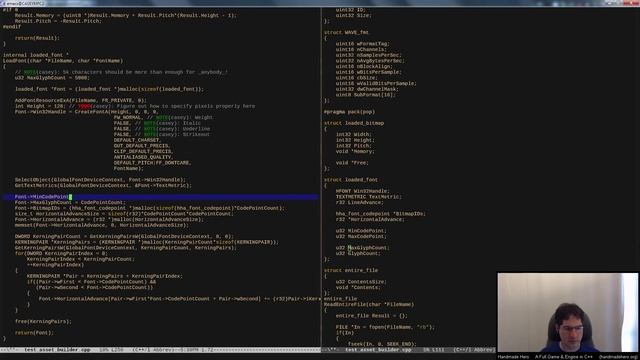Click the 'memset(Font->HorizontalAdvance' line
This screenshot has height=360, width=640.
pyautogui.click(x=102, y=225)
